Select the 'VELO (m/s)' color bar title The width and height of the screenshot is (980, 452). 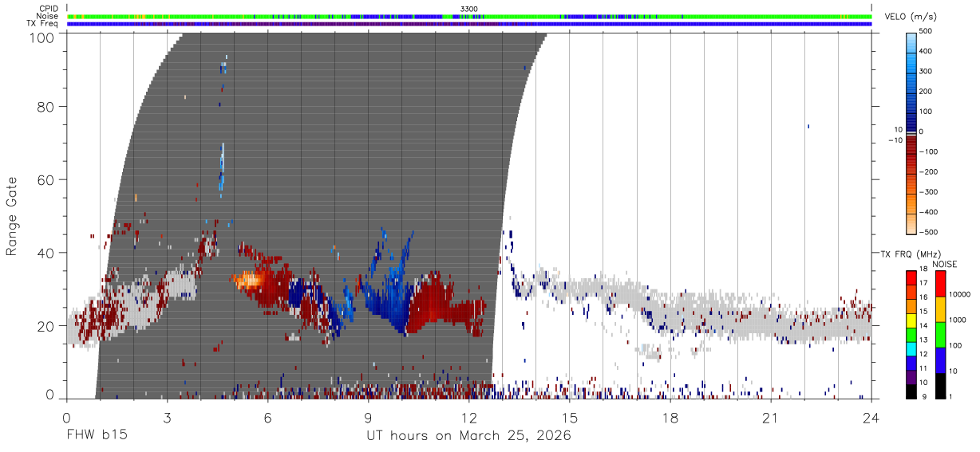pos(909,18)
